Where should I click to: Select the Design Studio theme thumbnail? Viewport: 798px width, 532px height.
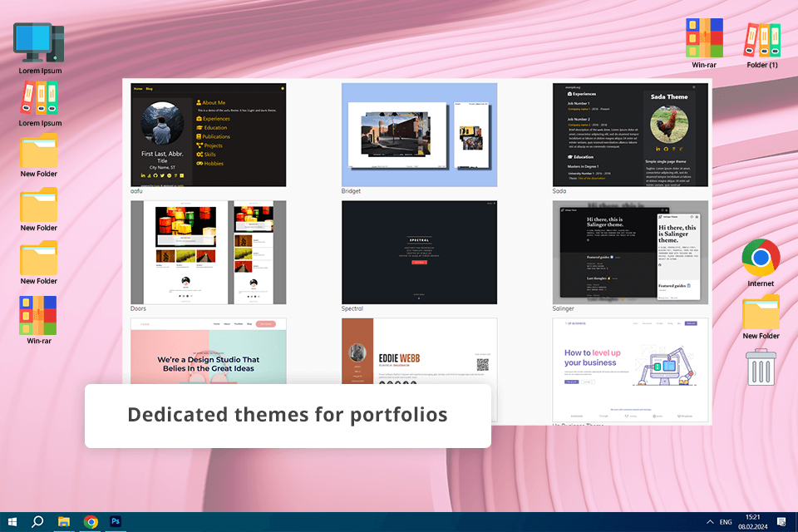click(208, 352)
